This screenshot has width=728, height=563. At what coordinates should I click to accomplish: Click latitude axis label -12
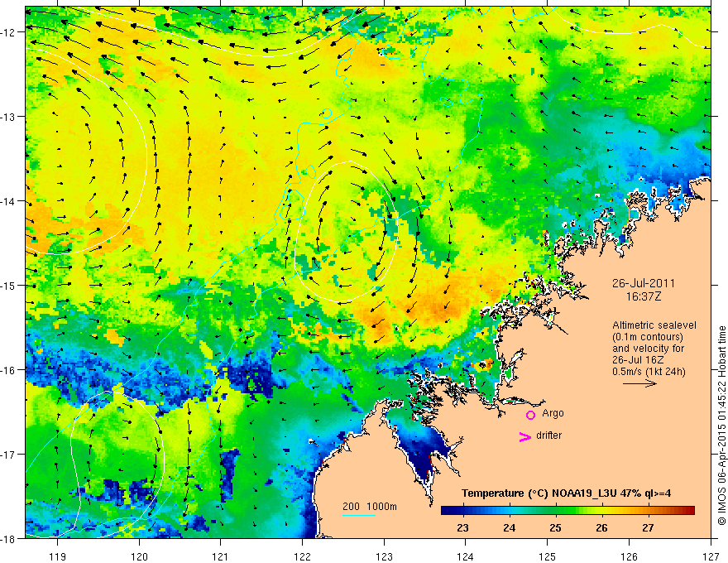coord(10,32)
